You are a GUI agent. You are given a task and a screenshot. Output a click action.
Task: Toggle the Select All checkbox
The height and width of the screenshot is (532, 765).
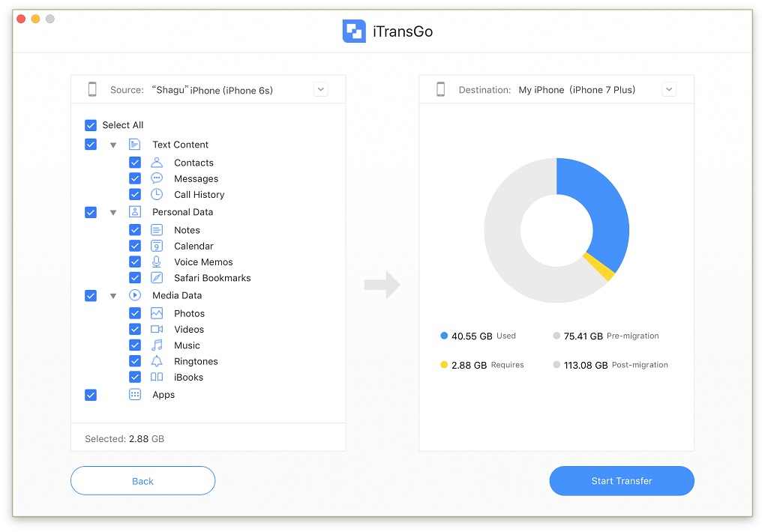(x=91, y=125)
